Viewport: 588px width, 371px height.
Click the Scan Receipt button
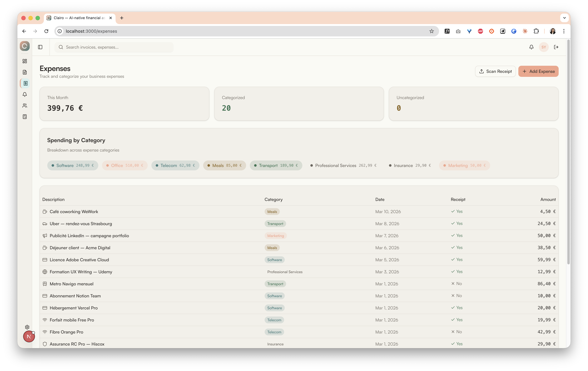point(495,71)
